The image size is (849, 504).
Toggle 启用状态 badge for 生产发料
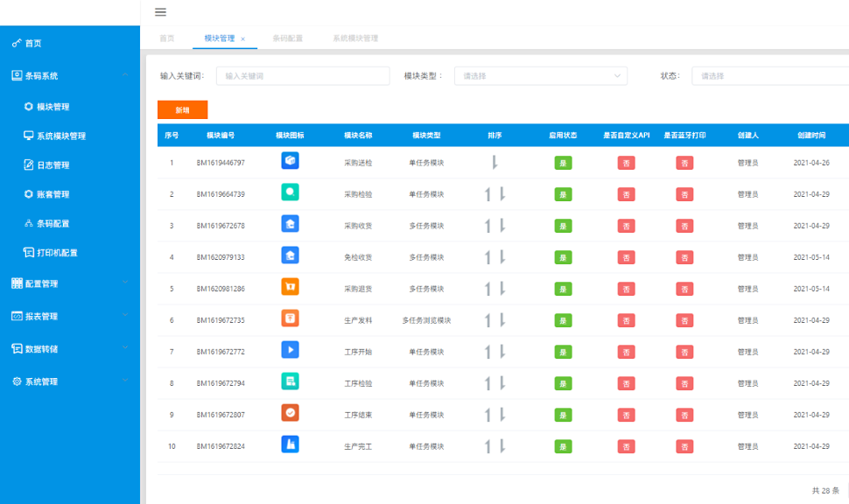(x=563, y=320)
